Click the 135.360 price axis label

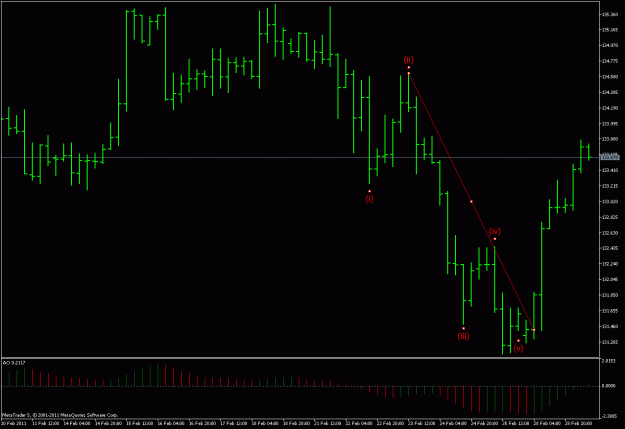pyautogui.click(x=610, y=14)
